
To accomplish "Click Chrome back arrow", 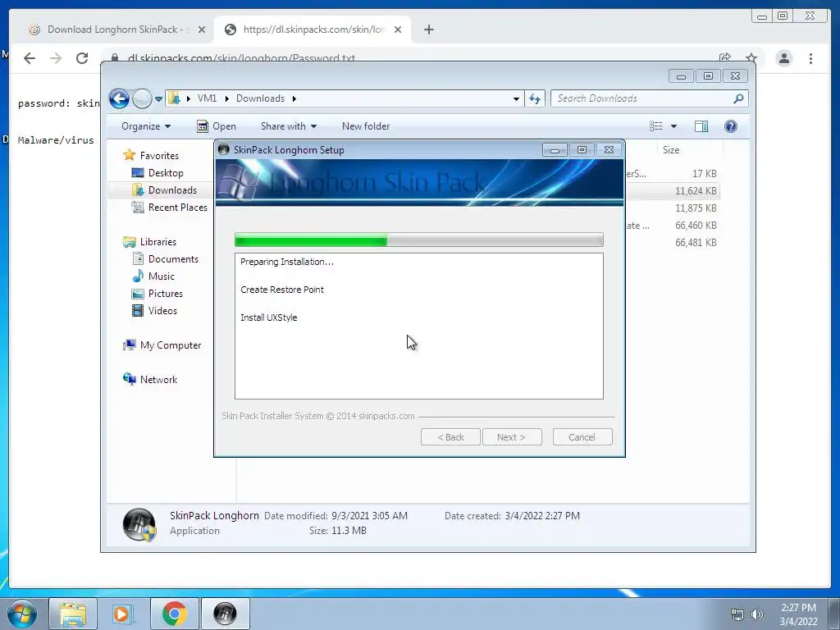I will [x=30, y=58].
